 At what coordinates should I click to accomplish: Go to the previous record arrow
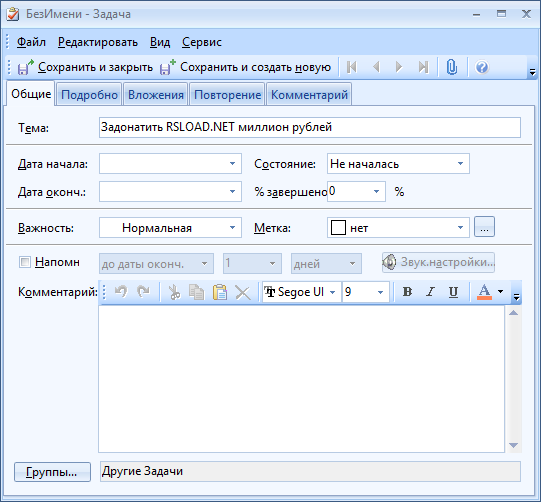point(376,67)
